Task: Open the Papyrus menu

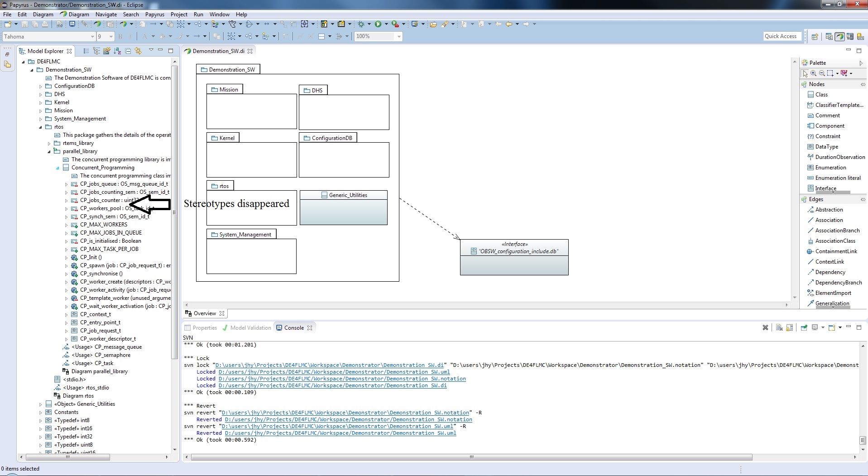Action: click(x=154, y=14)
